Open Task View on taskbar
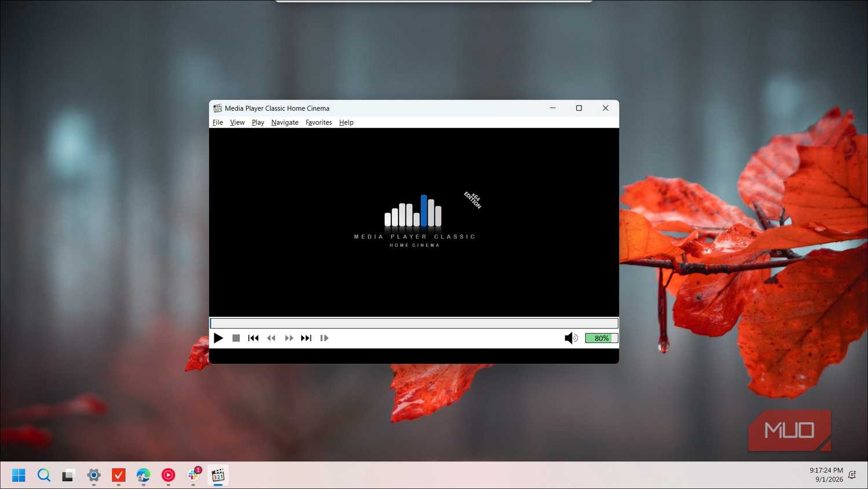 point(68,475)
